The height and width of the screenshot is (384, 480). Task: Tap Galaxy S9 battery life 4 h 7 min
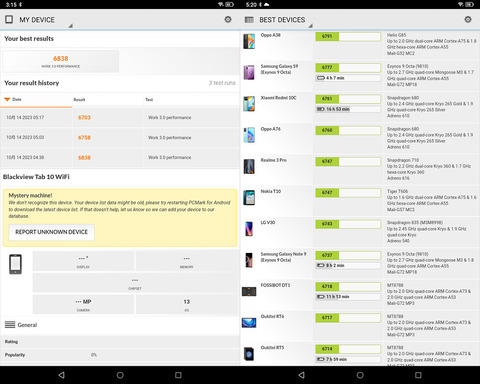(x=348, y=78)
